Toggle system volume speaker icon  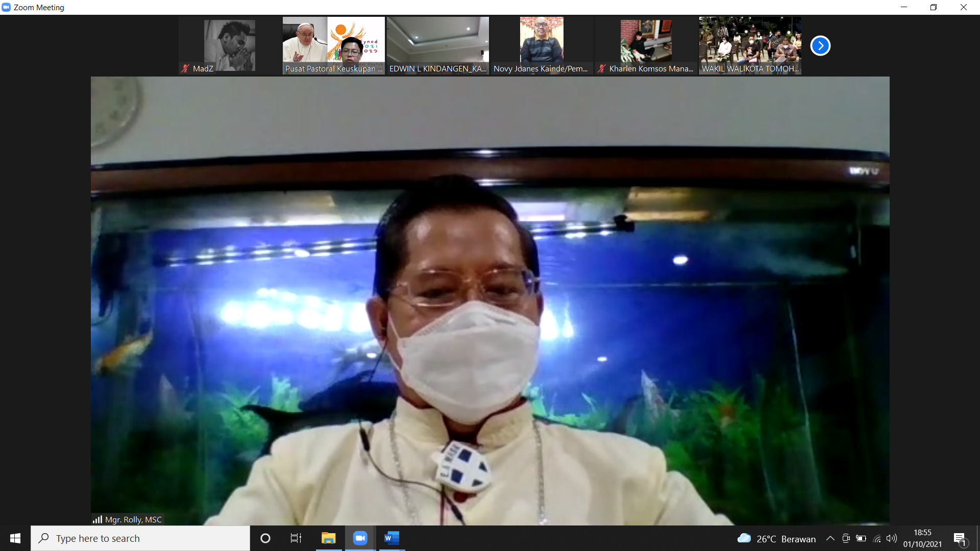pyautogui.click(x=892, y=538)
